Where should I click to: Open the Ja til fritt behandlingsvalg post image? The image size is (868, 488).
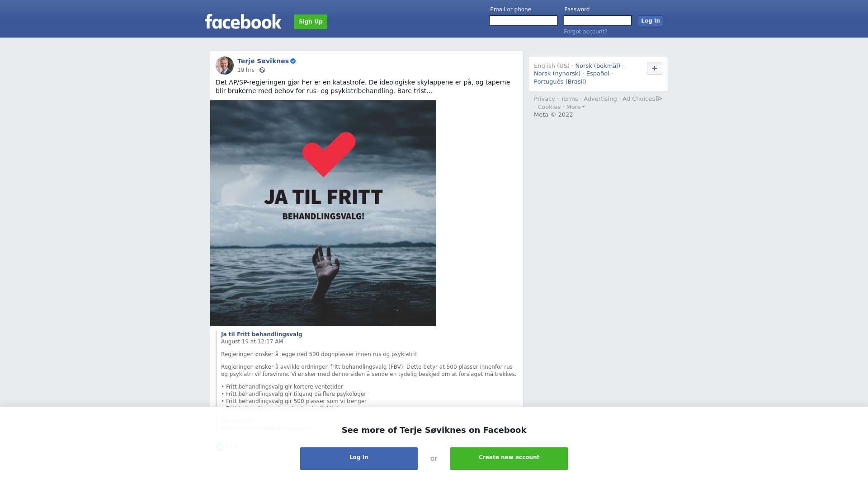pos(323,213)
